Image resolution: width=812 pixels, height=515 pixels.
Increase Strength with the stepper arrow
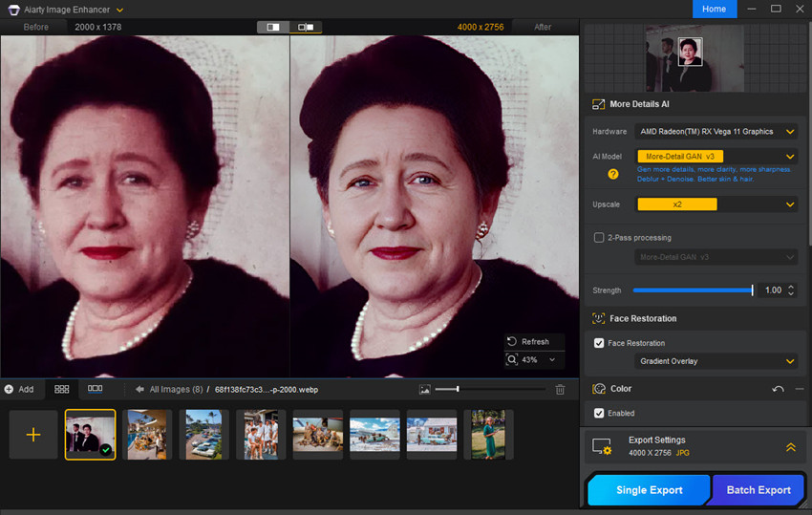[x=791, y=287]
